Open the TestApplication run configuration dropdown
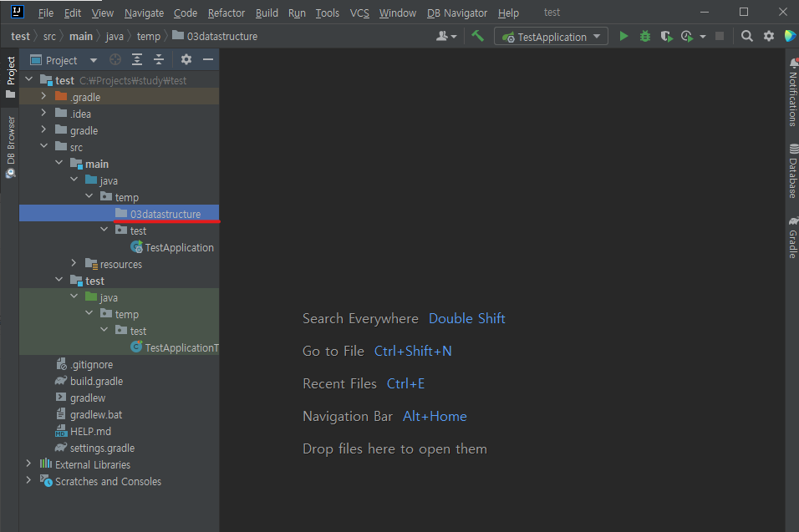799x532 pixels. (551, 37)
